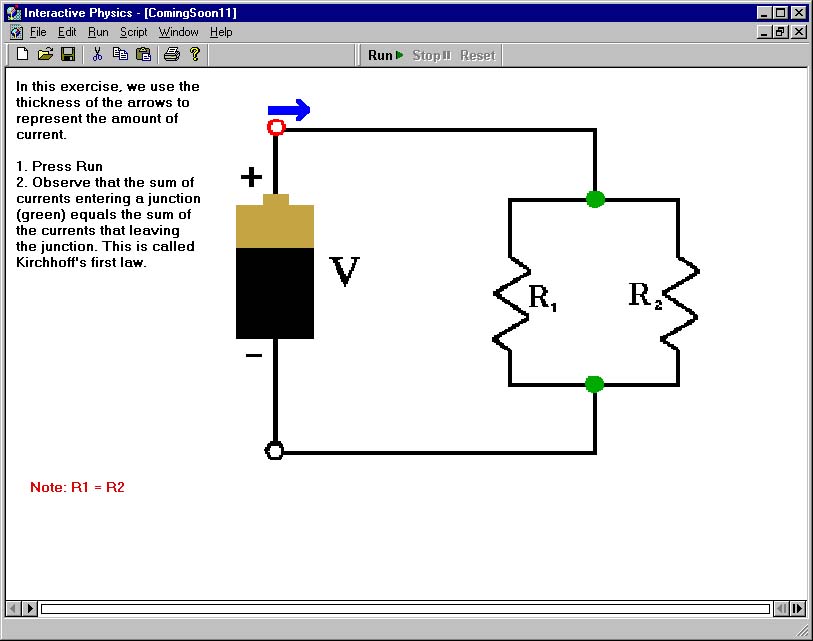This screenshot has height=641, width=813.
Task: Open the Help menu
Action: click(221, 32)
